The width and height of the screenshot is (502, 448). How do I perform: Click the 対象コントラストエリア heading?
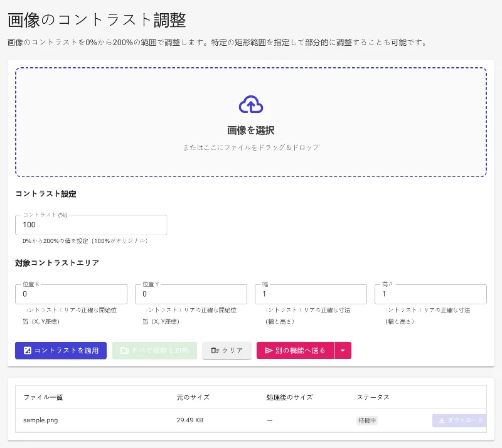[x=57, y=264]
